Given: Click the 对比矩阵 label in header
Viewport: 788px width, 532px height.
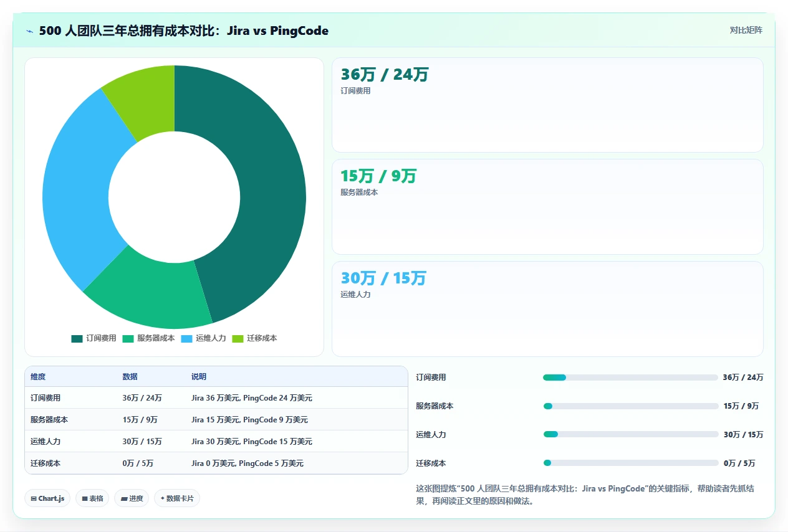Looking at the screenshot, I should 746,30.
